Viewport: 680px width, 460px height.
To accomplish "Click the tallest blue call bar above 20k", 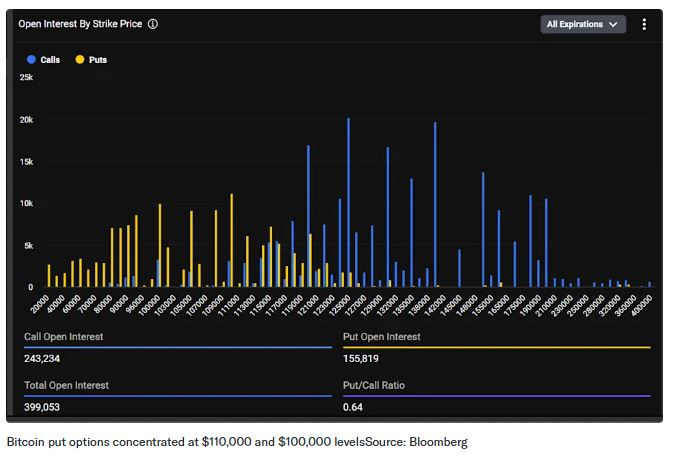I will (348, 200).
